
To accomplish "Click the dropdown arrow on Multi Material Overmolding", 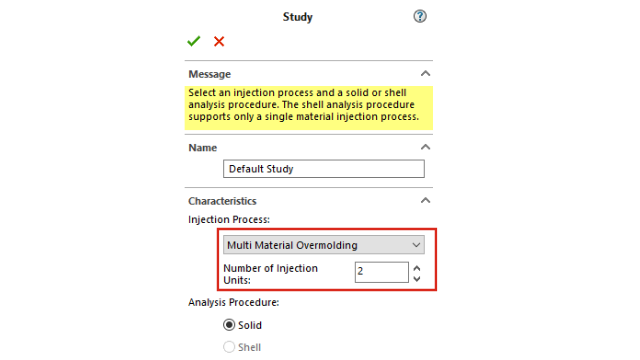I will pos(416,245).
